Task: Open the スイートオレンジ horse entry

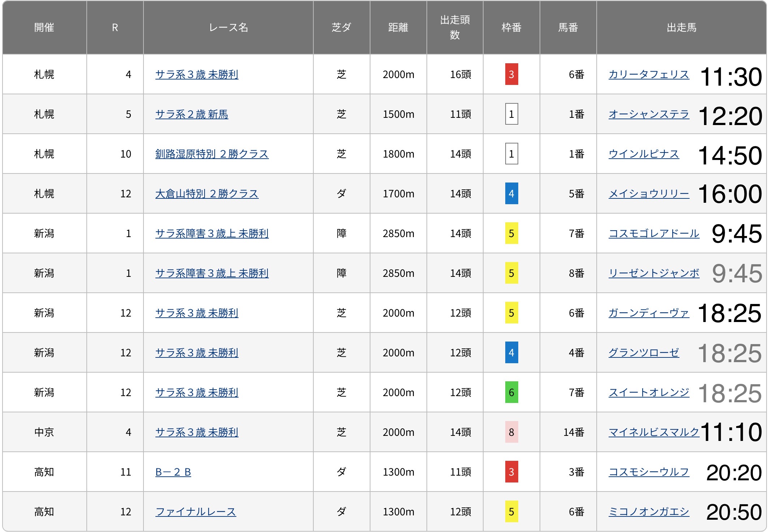Action: (x=648, y=392)
